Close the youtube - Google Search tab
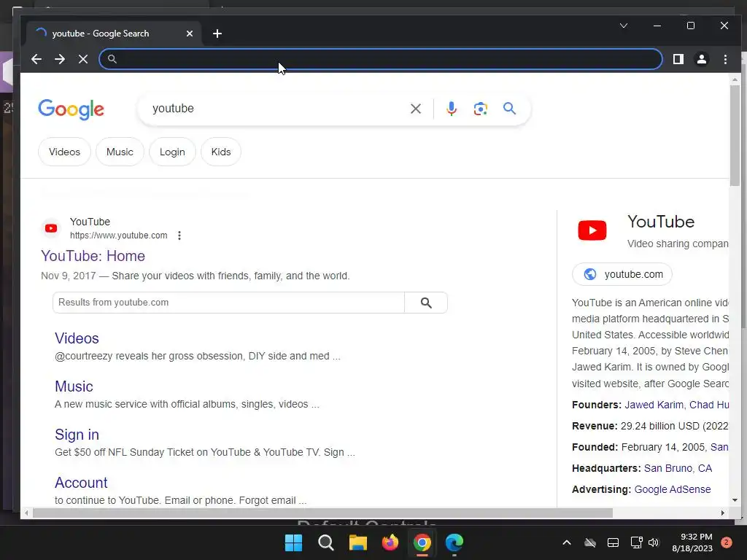Screen dimensions: 747x560 [x=190, y=34]
